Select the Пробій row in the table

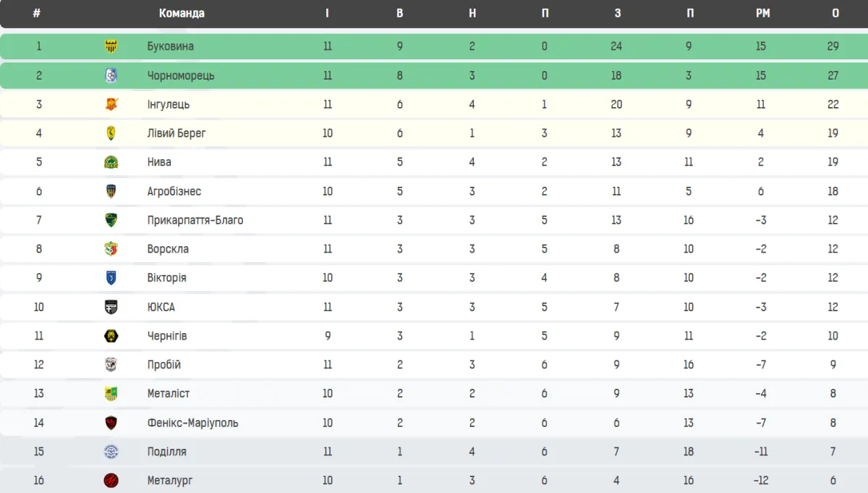(x=434, y=365)
